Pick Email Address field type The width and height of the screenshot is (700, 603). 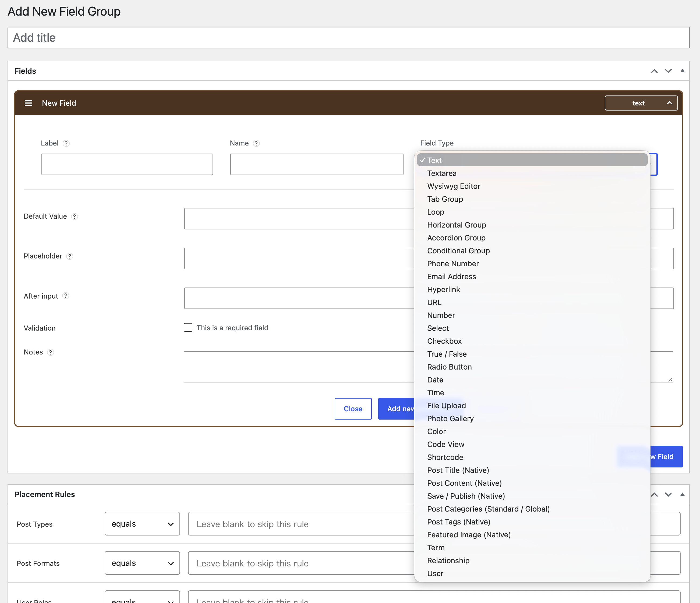click(x=532, y=276)
